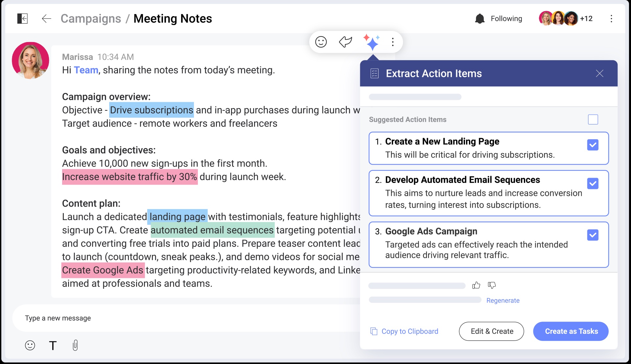Open the Campaigns breadcrumb
This screenshot has height=364, width=631.
pyautogui.click(x=91, y=19)
